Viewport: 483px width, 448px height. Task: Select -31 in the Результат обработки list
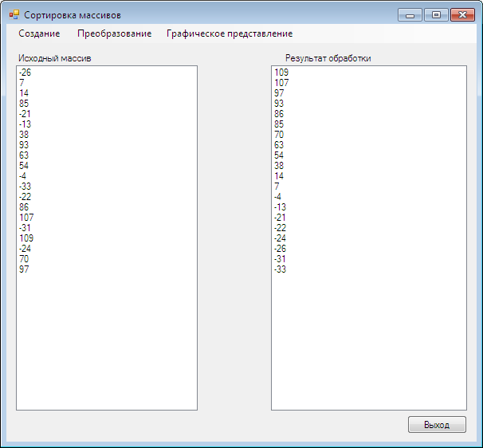click(x=369, y=259)
